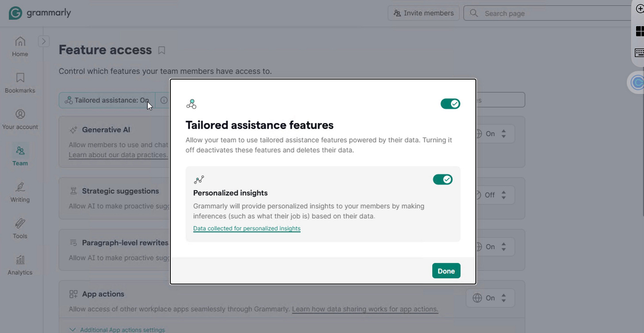The height and width of the screenshot is (333, 644).
Task: Click the Grammarly logo
Action: click(40, 13)
